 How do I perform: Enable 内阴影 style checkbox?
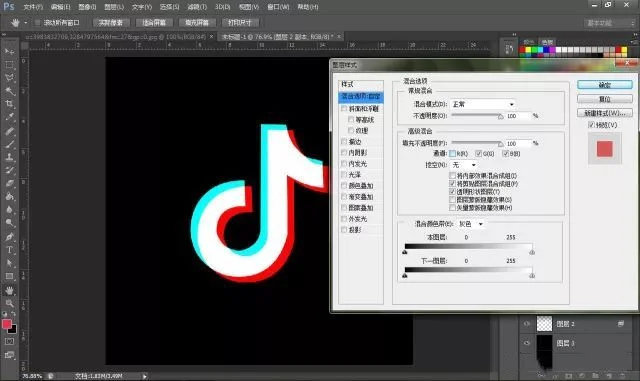(x=344, y=153)
